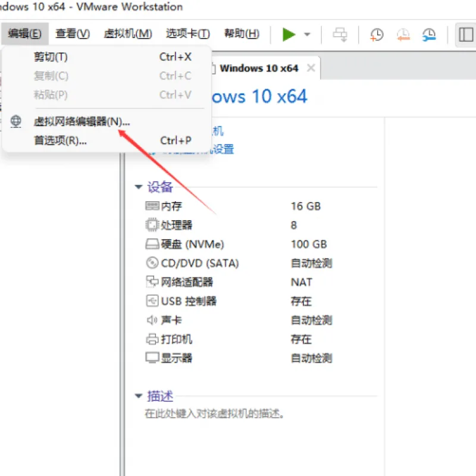Screen dimensions: 476x476
Task: Select the CD/DVD (SATA) device label
Action: pos(200,263)
